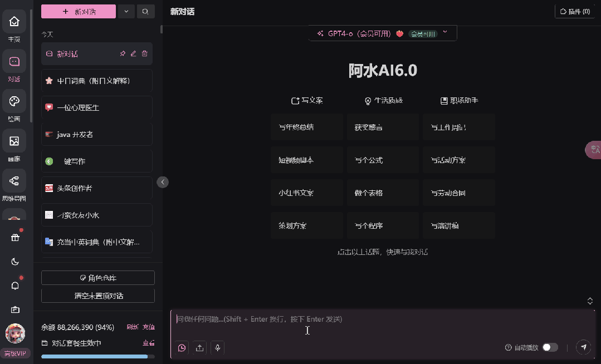601x364 pixels.
Task: Open the dropdown arrow beside 新对话 button
Action: coord(126,11)
